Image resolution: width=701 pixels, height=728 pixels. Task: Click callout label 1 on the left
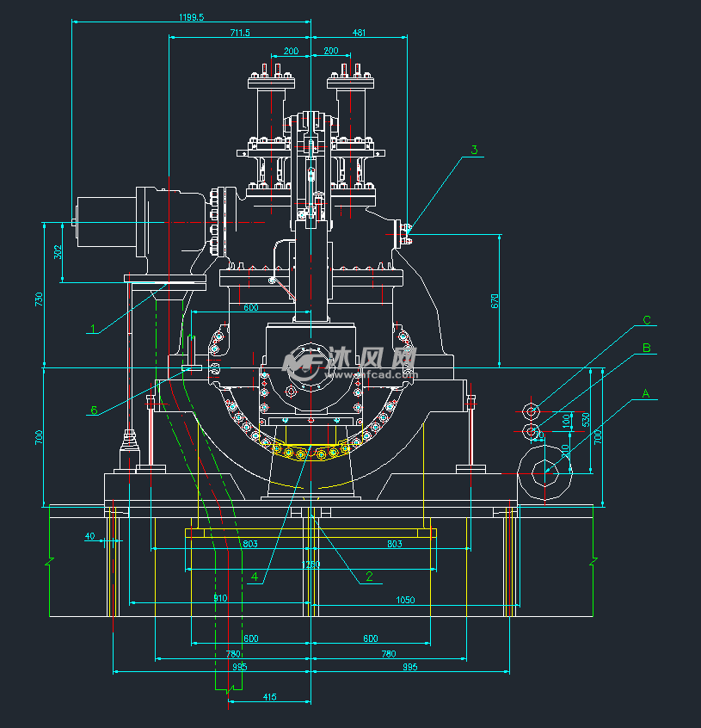click(x=94, y=328)
